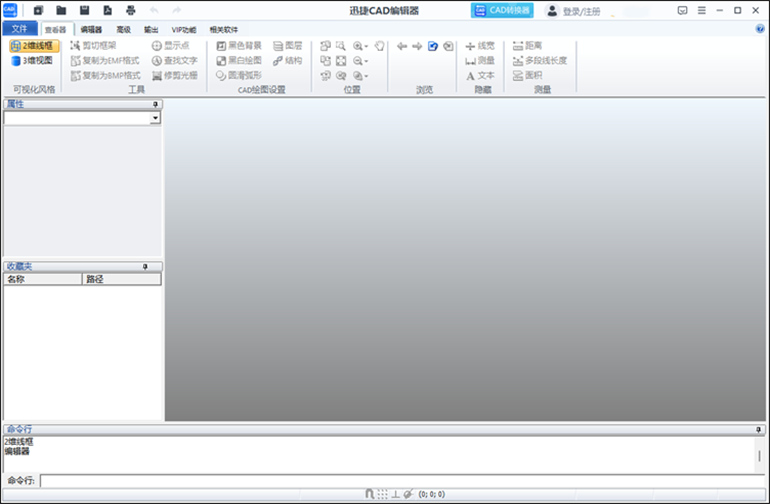Pin the 收藏夹 favorites panel
Screen dimensions: 770x504
tap(145, 267)
